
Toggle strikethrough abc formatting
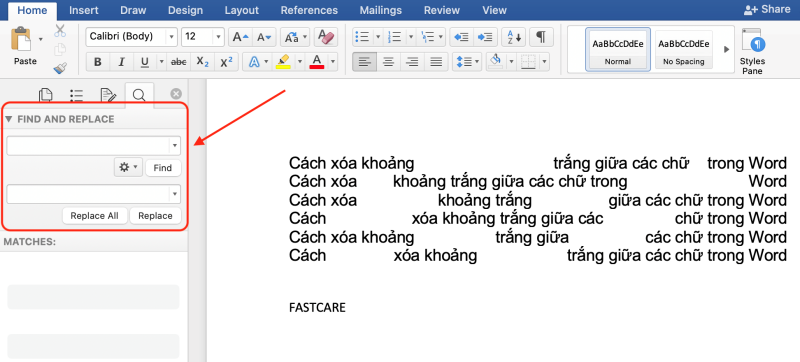(x=179, y=62)
